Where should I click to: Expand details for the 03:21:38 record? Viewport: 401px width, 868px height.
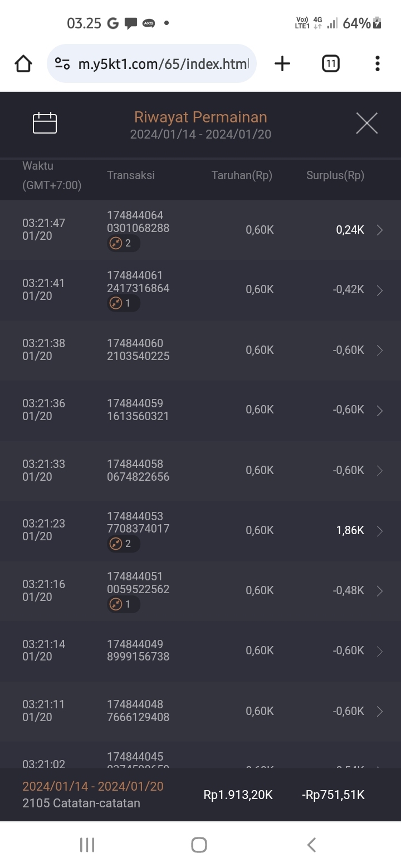[x=380, y=351]
